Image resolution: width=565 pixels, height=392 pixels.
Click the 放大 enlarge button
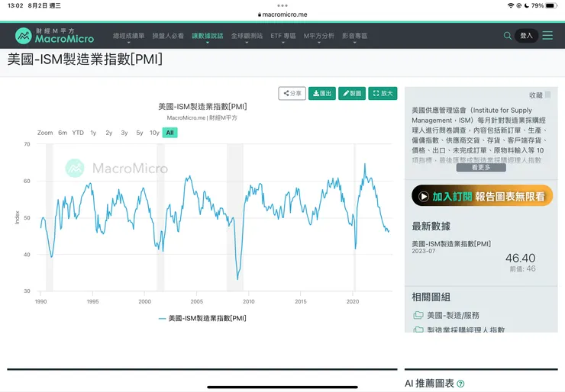[383, 93]
